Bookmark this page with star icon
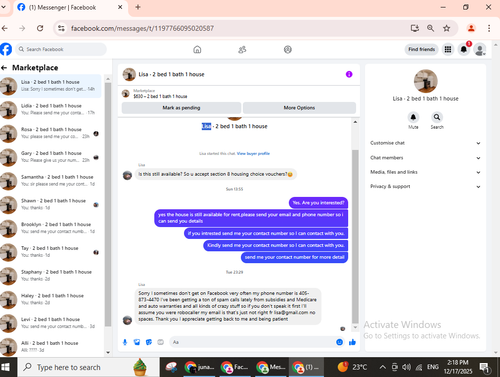This screenshot has width=500, height=377. (447, 28)
